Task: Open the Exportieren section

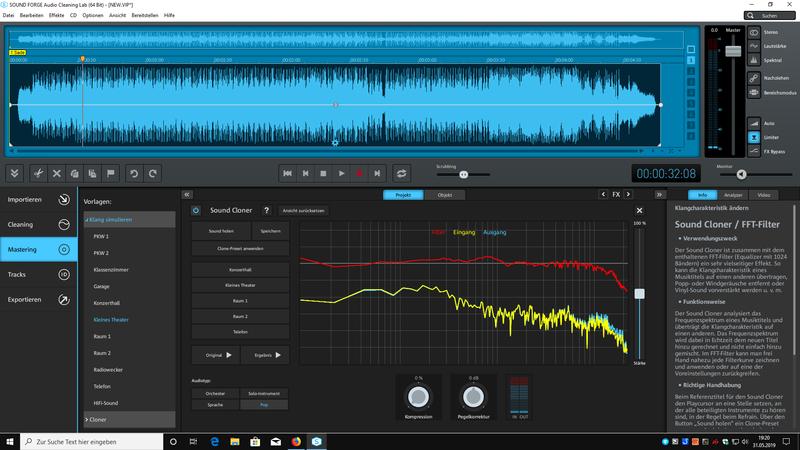Action: (38, 299)
